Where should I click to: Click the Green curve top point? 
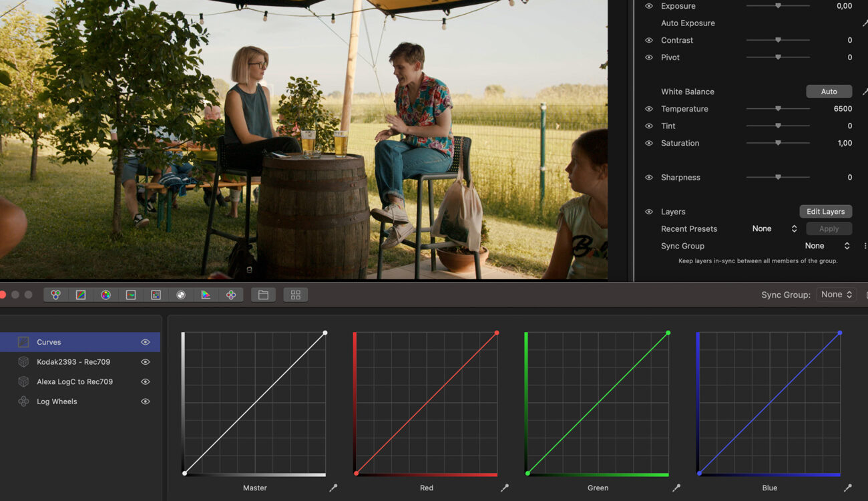pos(668,333)
